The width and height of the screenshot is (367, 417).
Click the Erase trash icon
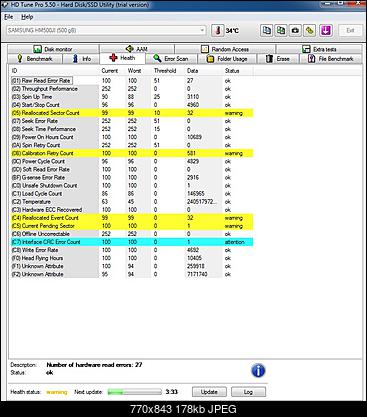click(x=269, y=59)
